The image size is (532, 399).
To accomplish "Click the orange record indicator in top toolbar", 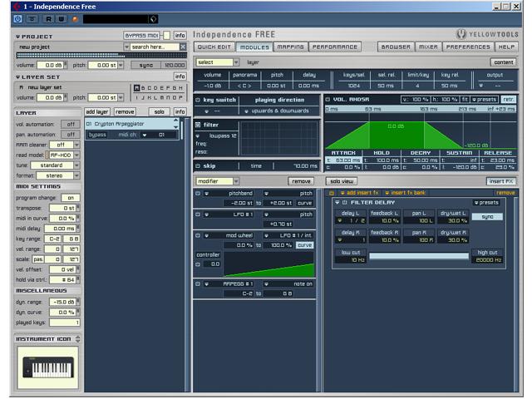I will click(x=76, y=18).
